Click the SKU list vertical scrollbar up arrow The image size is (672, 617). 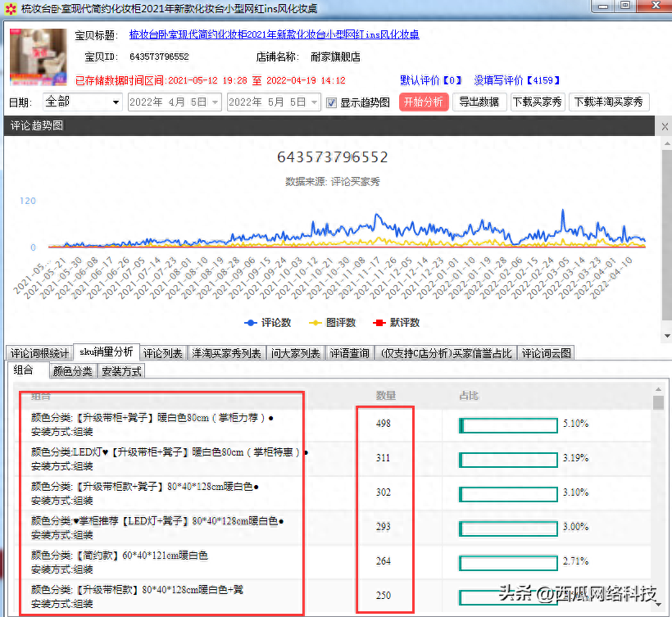click(658, 402)
